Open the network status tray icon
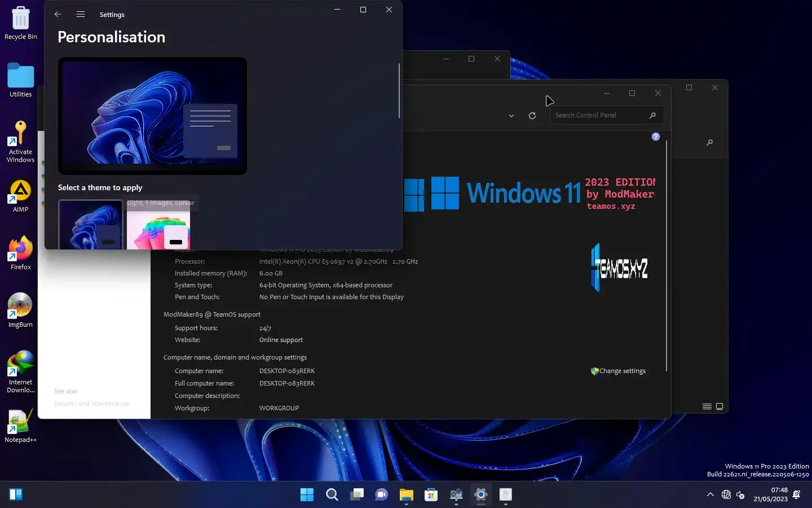Viewport: 812px width, 508px height. (726, 494)
